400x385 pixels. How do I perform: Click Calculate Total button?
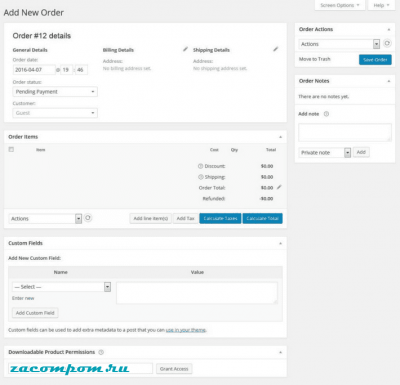point(262,218)
